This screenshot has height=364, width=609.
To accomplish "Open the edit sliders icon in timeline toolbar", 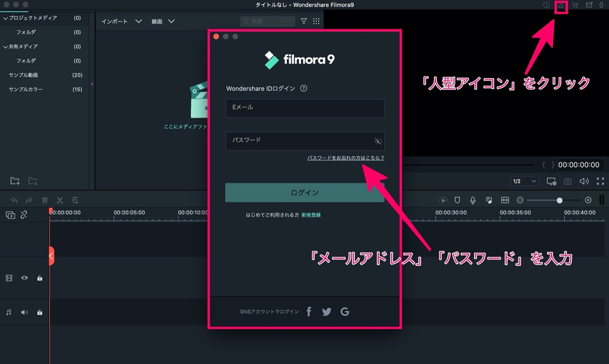I will tap(75, 200).
